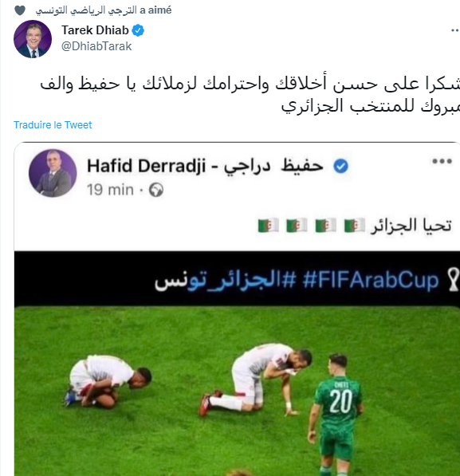
Task: Click the trophy icon beside #FIFArabCup
Action: (454, 280)
